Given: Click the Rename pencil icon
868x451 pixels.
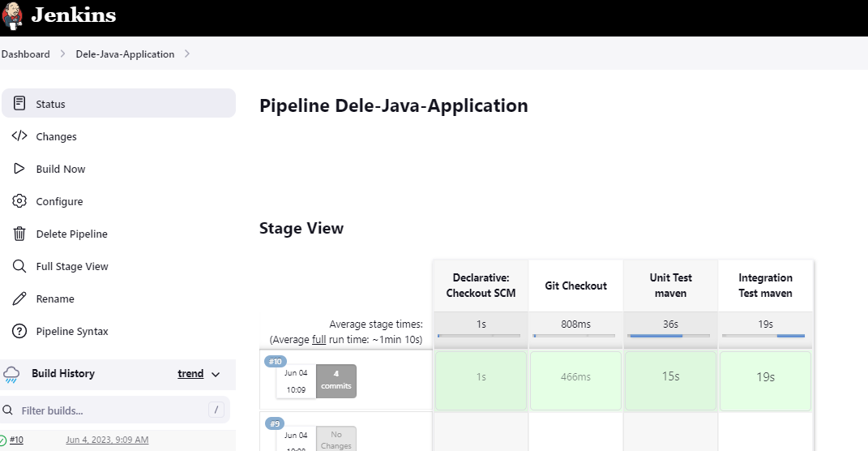Looking at the screenshot, I should point(20,299).
